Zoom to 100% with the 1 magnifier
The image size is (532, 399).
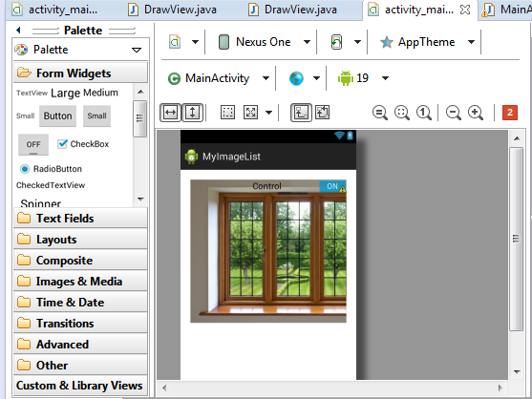point(424,113)
